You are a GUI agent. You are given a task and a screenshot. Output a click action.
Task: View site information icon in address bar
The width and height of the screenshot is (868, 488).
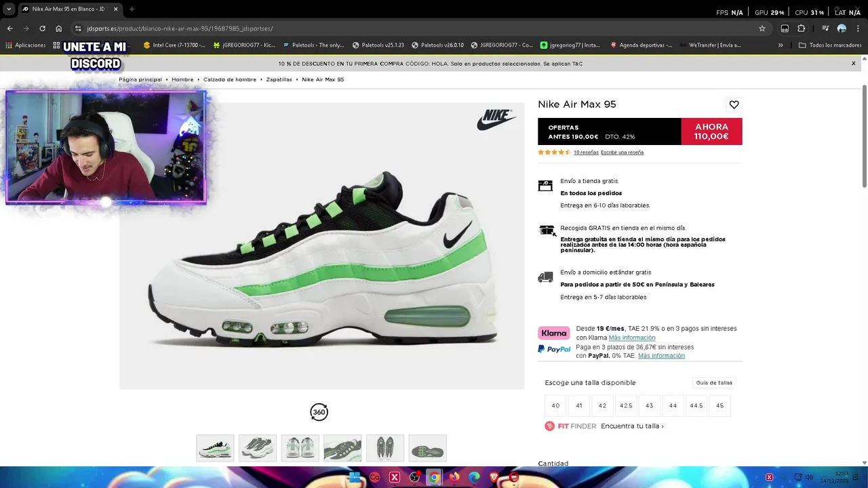pyautogui.click(x=78, y=28)
